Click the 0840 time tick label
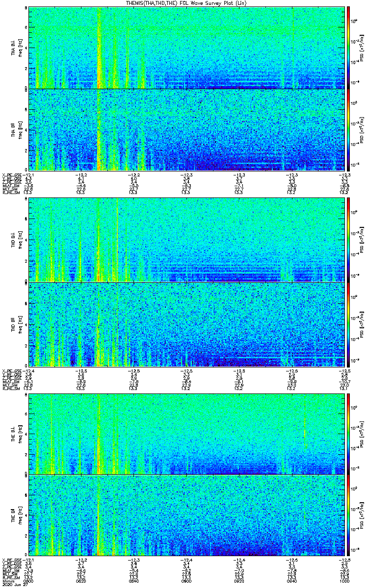Viewport: 368px width, 588px height. pyautogui.click(x=134, y=581)
